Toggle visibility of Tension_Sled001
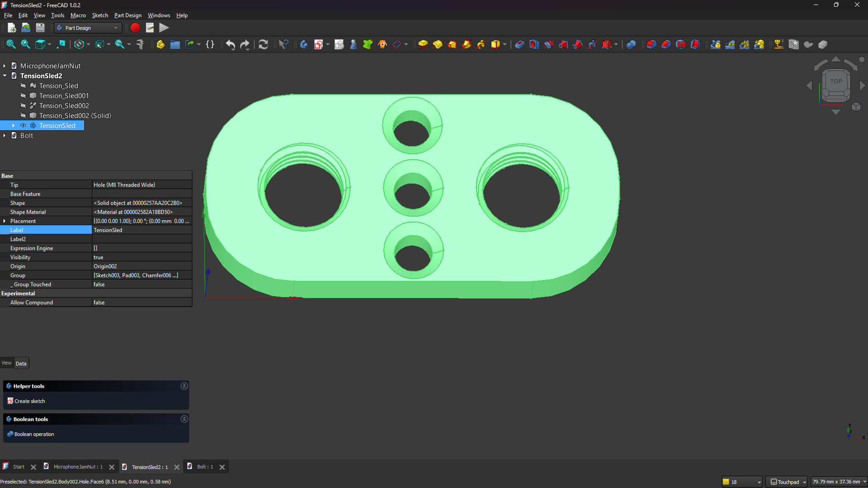The width and height of the screenshot is (868, 488). [x=23, y=96]
